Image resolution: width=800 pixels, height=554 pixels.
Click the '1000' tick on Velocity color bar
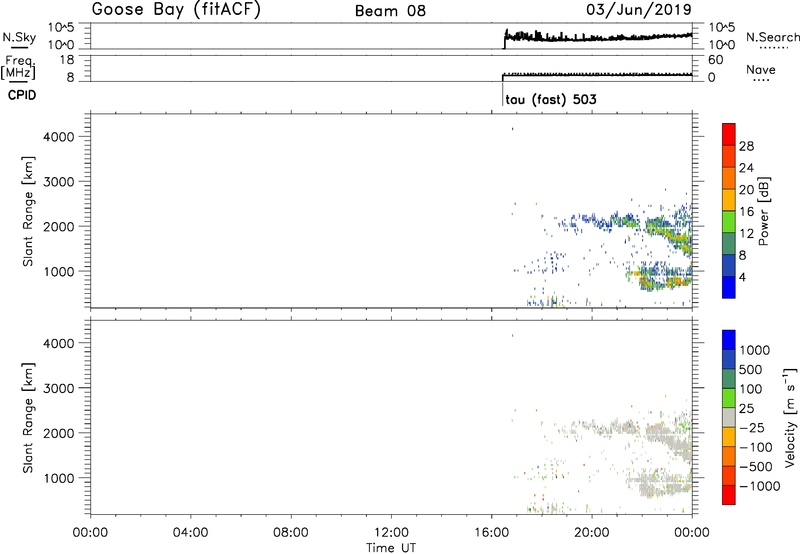[x=755, y=350]
